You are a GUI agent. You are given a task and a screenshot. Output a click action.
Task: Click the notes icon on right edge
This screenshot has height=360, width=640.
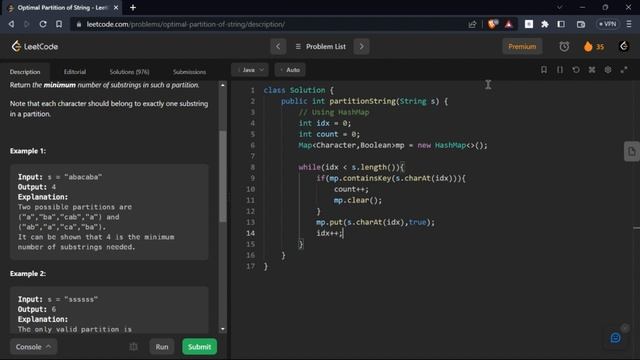pyautogui.click(x=631, y=151)
